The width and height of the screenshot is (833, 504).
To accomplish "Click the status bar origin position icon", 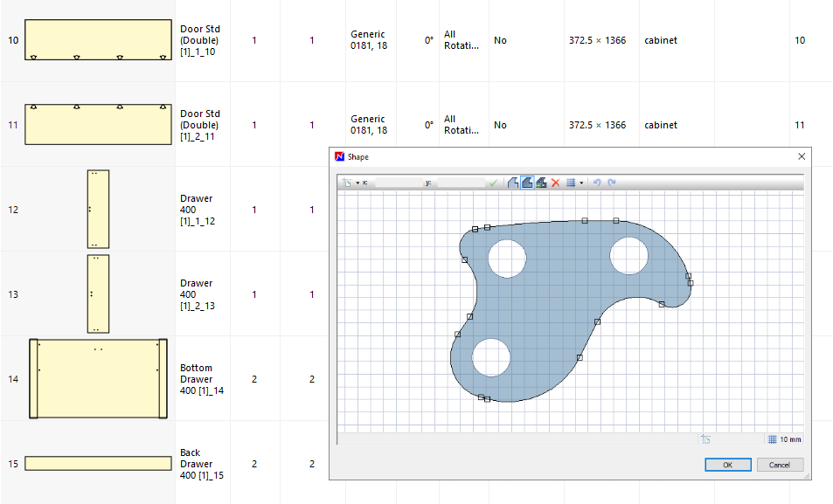I will coord(705,439).
